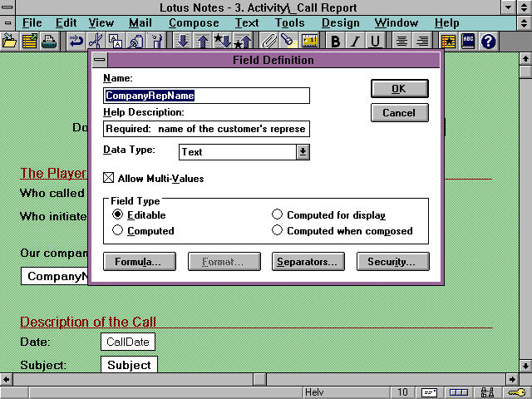Image resolution: width=532 pixels, height=399 pixels.
Task: Click the printer icon in toolbar
Action: 49,41
